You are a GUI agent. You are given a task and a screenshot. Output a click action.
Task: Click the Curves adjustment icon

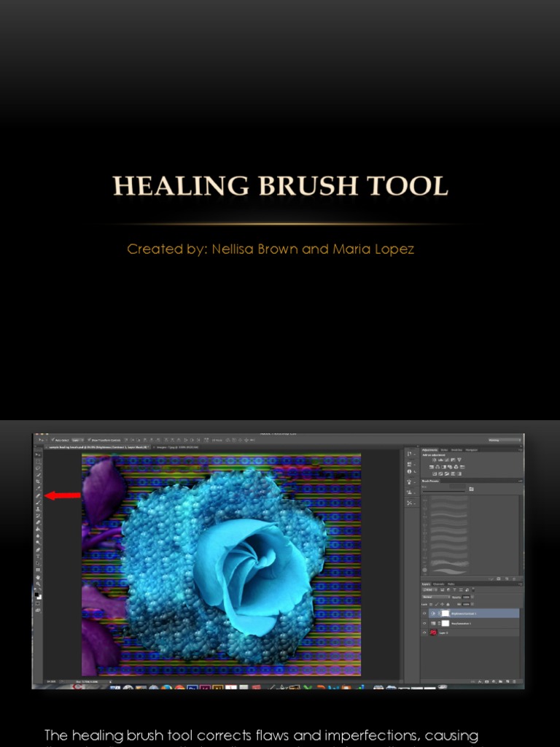[447, 460]
